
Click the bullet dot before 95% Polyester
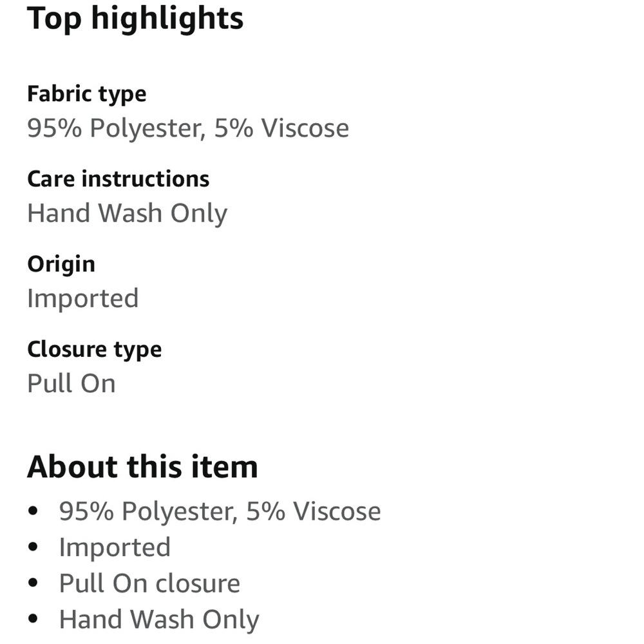tap(33, 511)
